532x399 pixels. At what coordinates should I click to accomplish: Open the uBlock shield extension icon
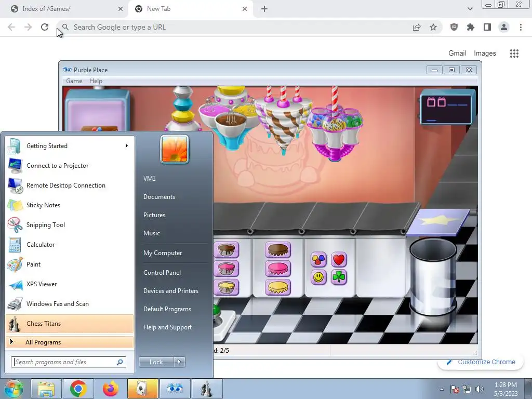pyautogui.click(x=454, y=27)
